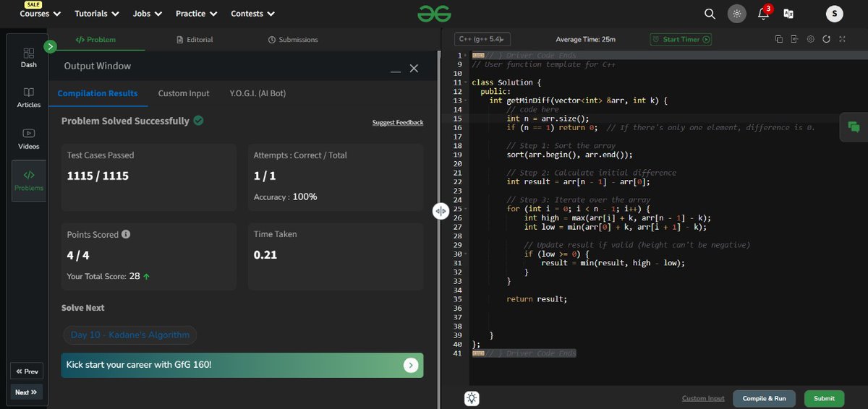The width and height of the screenshot is (868, 409).
Task: Expand the Courses dropdown menu
Action: pos(40,14)
